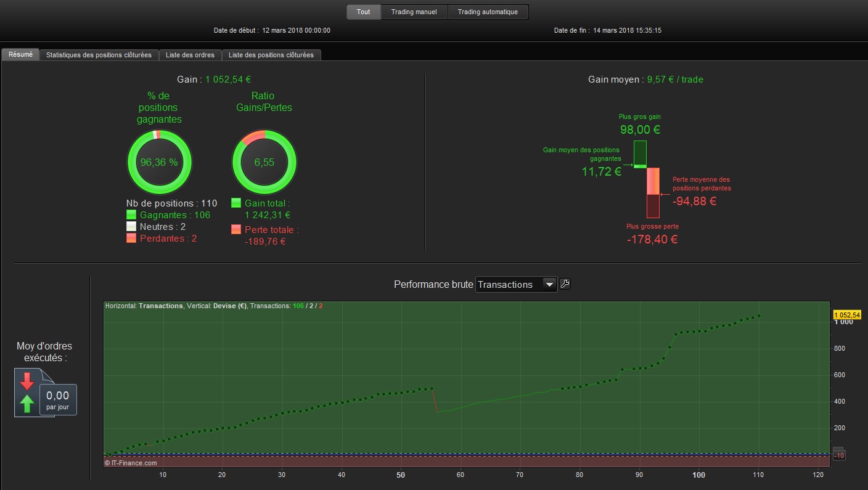
Task: Click the gain/loss bar chart graphic
Action: pos(647,179)
